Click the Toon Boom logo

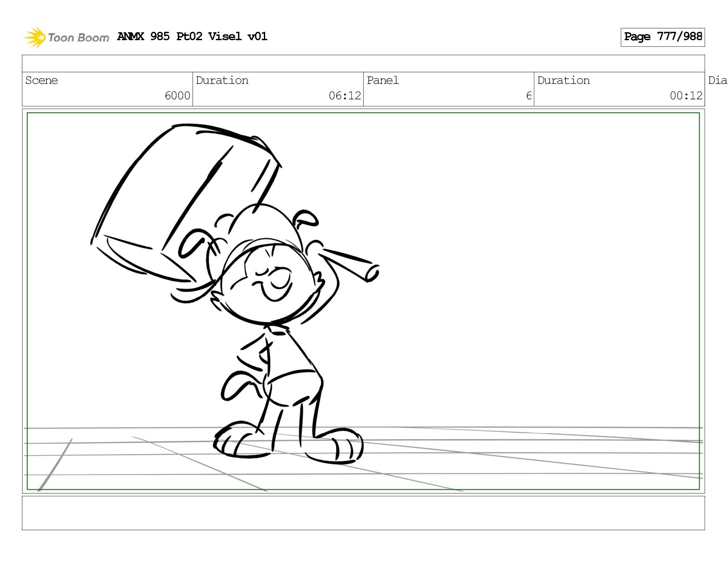(x=66, y=37)
